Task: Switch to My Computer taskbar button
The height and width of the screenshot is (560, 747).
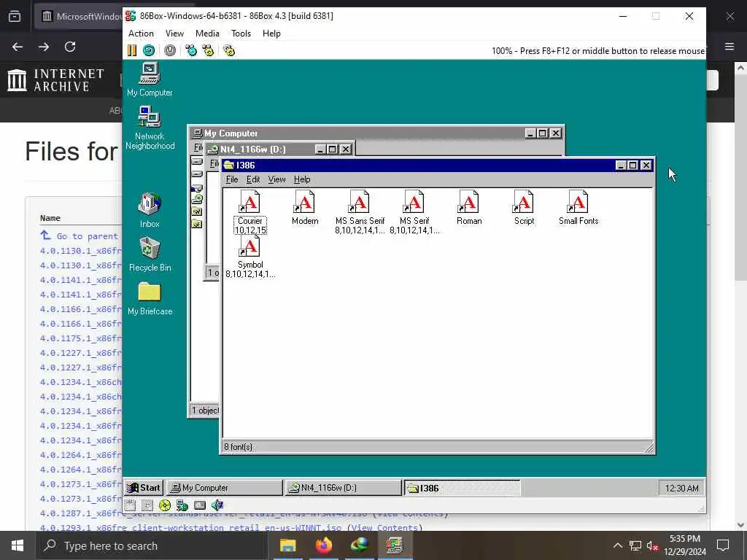Action: click(225, 488)
